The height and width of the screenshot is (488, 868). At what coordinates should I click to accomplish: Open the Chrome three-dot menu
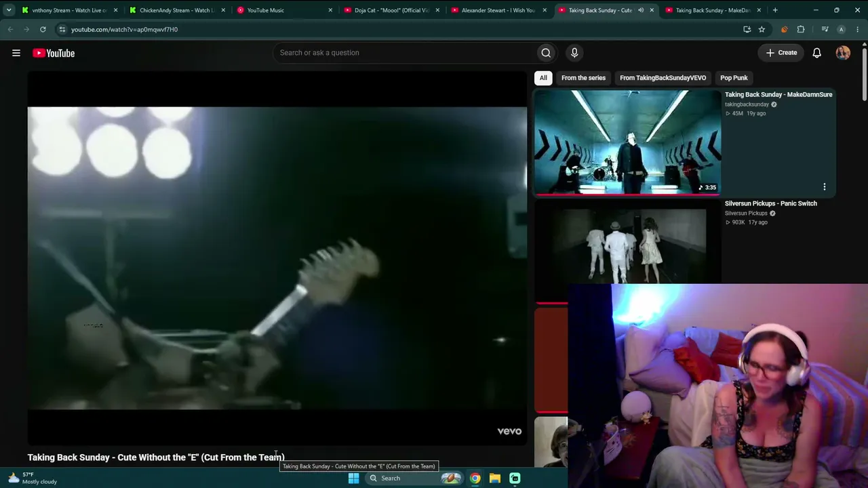[x=859, y=29]
